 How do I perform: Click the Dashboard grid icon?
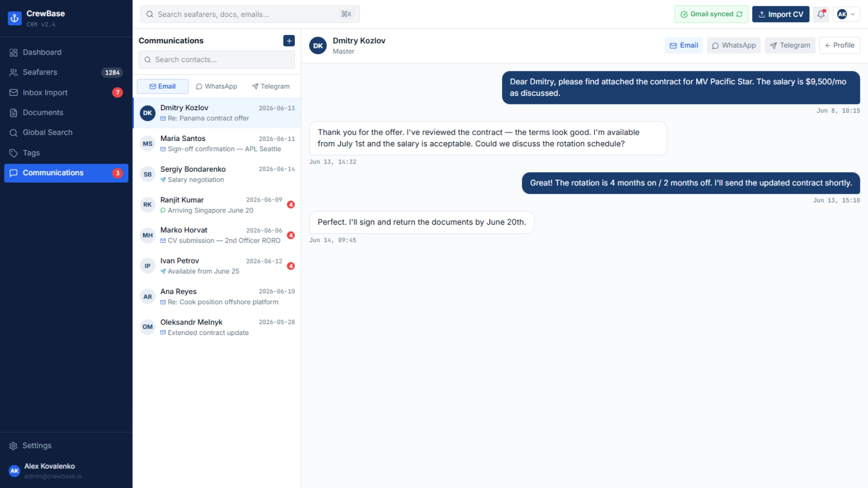(14, 52)
